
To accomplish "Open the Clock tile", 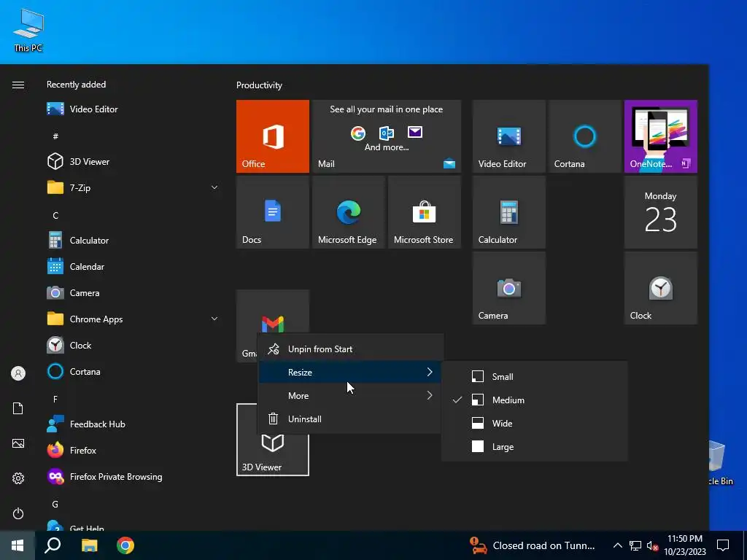I will coord(661,288).
